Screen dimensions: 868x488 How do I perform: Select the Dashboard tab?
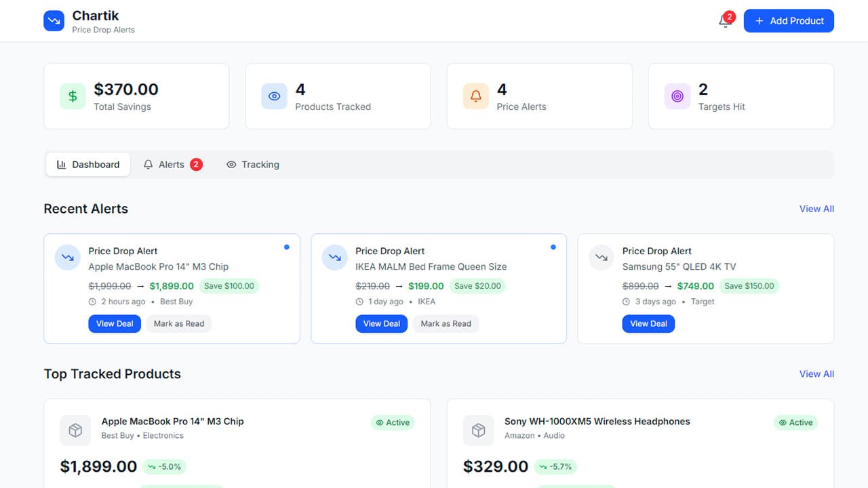tap(88, 164)
